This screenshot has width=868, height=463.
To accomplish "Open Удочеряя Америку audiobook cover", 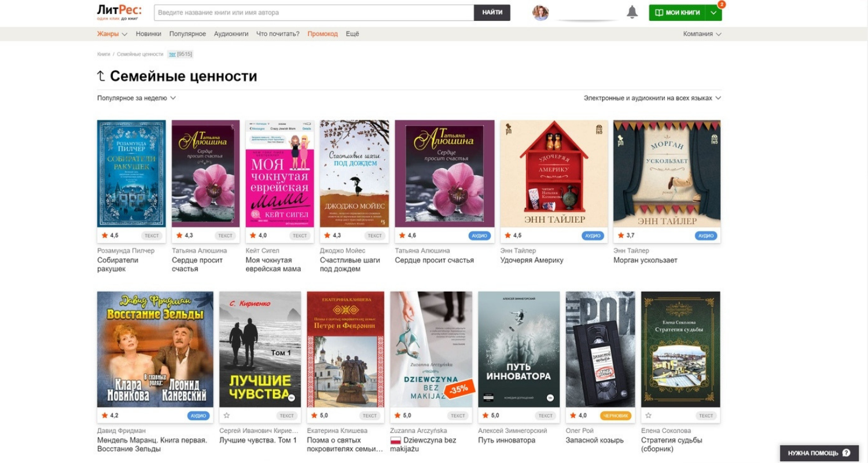I will (554, 174).
